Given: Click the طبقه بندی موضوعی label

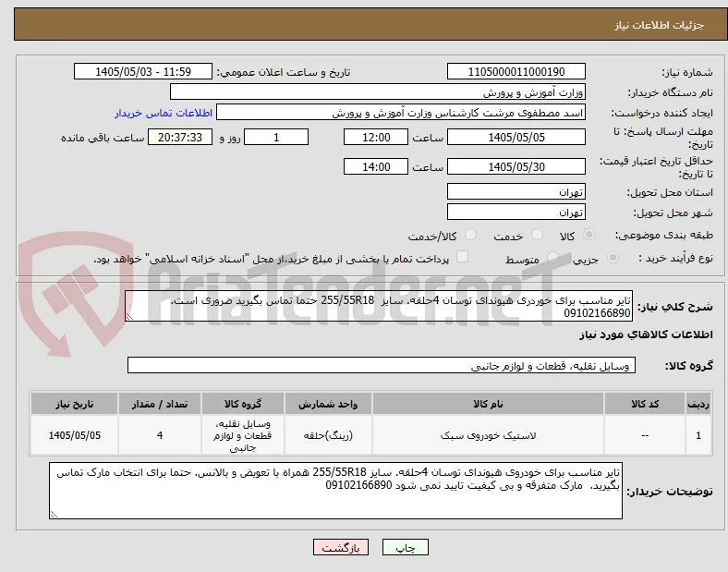Looking at the screenshot, I should 664,235.
